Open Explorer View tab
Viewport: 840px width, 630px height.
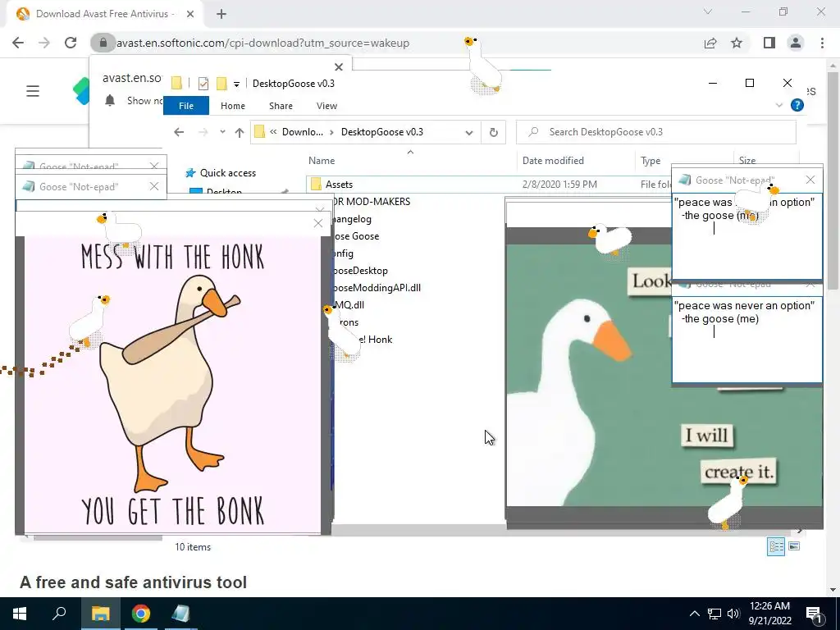(326, 106)
